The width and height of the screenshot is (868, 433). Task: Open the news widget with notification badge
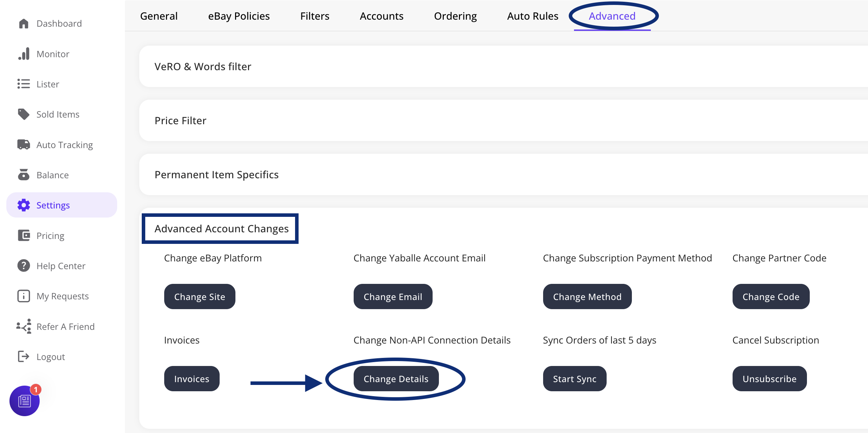pos(25,401)
